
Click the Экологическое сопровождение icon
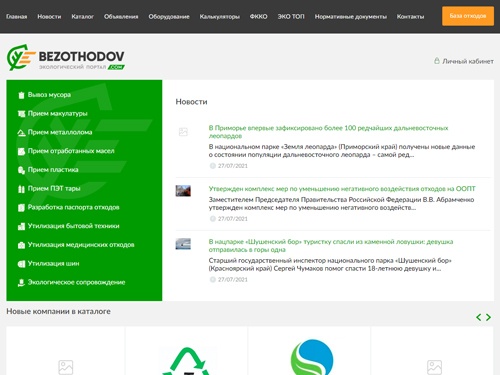pyautogui.click(x=21, y=283)
